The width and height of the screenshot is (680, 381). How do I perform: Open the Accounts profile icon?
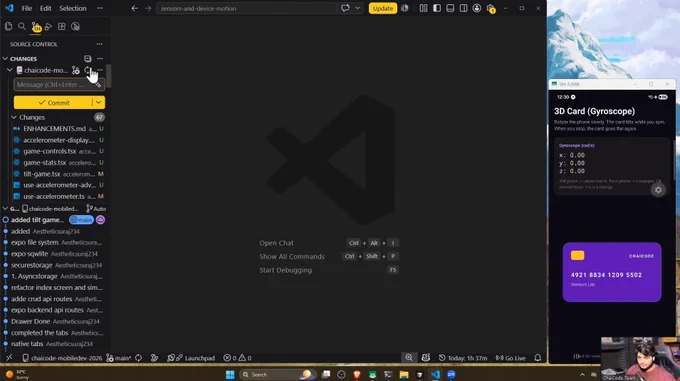tap(477, 8)
